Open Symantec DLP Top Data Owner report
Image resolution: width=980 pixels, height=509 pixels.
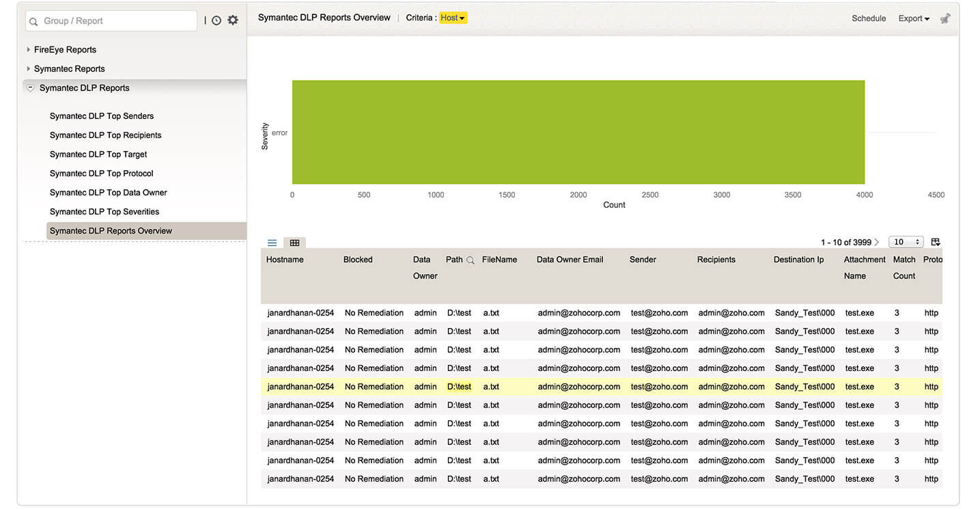[x=109, y=193]
